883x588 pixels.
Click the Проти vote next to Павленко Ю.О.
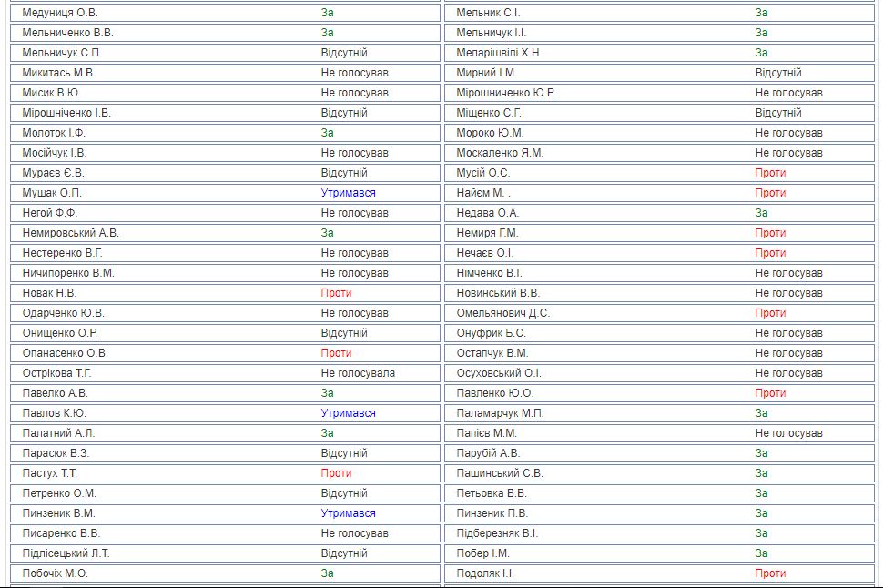pos(770,393)
